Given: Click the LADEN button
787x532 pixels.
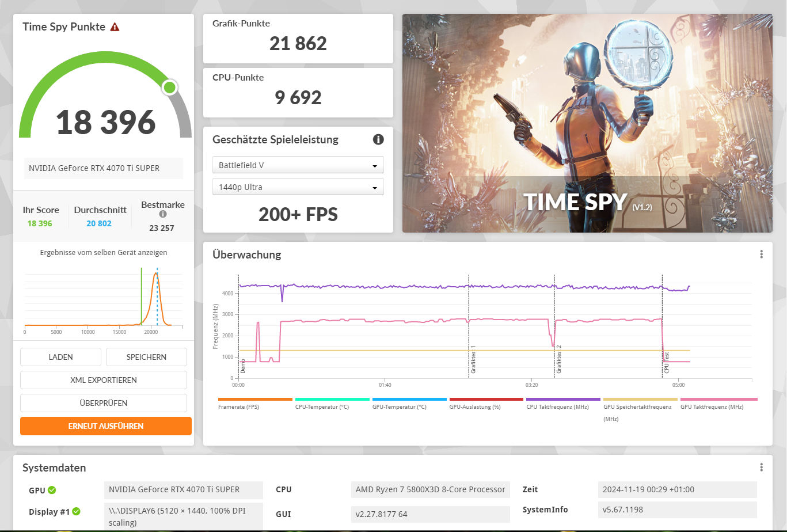Looking at the screenshot, I should (x=60, y=357).
